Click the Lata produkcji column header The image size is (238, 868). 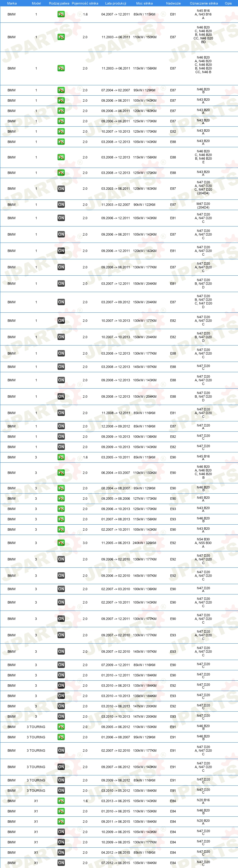coord(115,3)
